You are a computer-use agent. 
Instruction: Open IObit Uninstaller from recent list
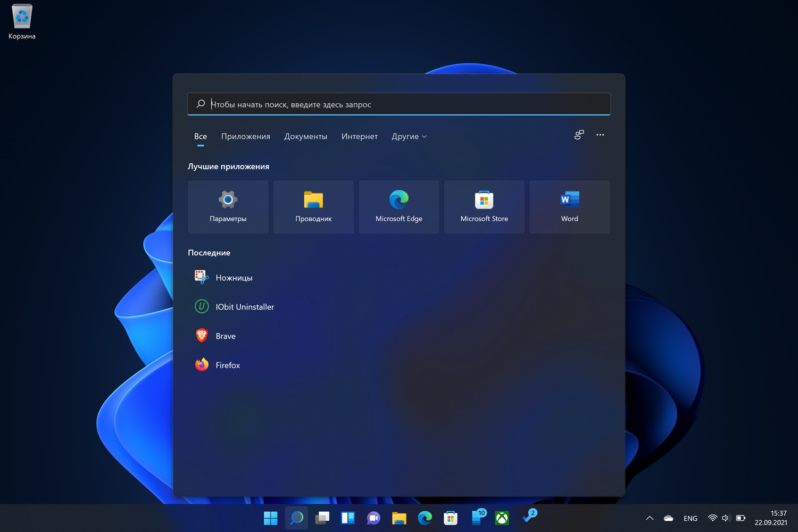[244, 307]
